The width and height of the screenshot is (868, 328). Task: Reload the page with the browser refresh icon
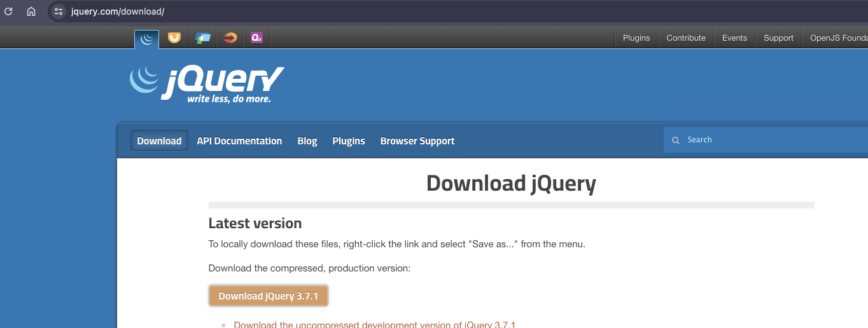coord(8,11)
